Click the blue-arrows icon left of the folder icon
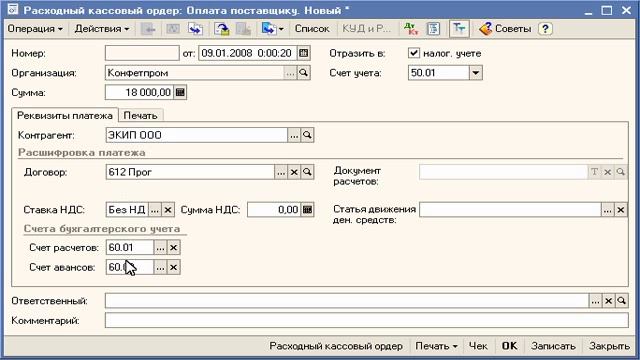The height and width of the screenshot is (360, 640). pyautogui.click(x=196, y=29)
